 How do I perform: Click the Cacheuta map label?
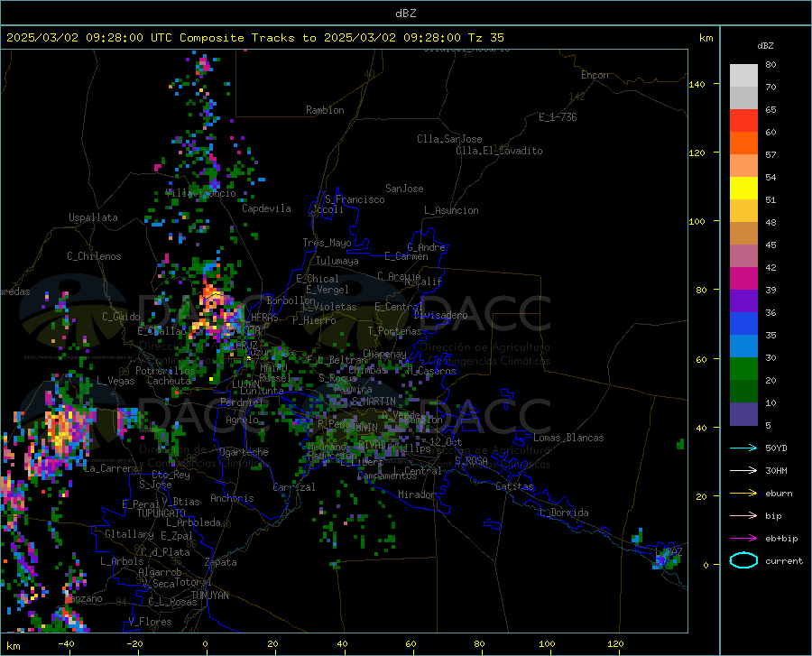[170, 381]
